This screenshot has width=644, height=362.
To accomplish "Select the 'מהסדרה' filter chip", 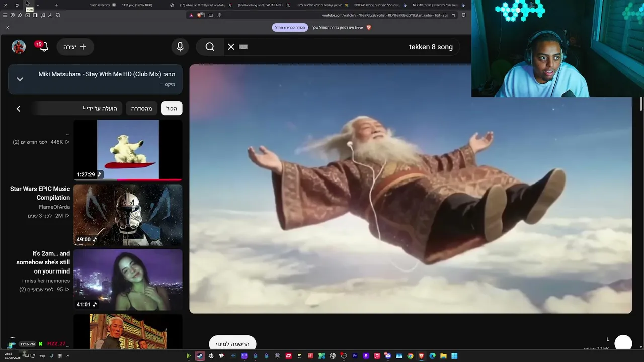I will coord(141,108).
